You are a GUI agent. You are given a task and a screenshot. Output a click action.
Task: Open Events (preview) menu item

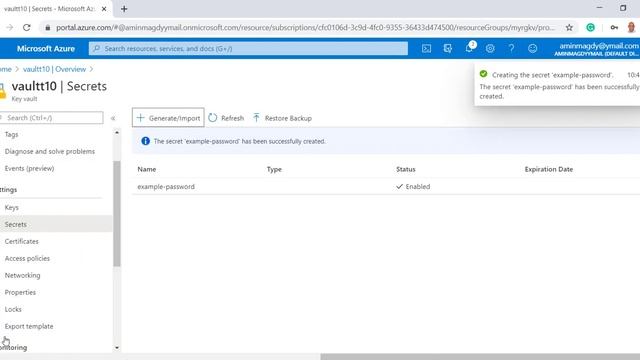pyautogui.click(x=29, y=168)
